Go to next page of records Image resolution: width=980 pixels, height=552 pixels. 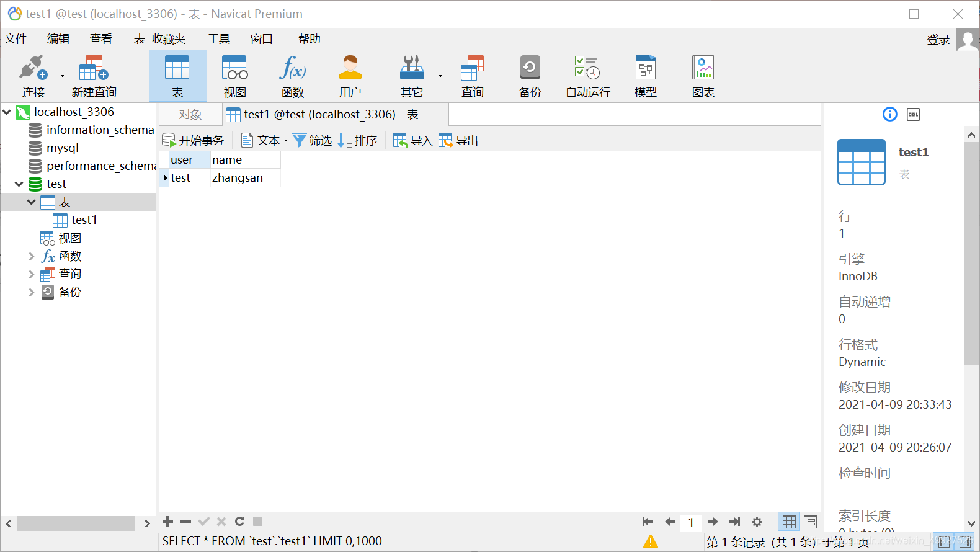[713, 522]
